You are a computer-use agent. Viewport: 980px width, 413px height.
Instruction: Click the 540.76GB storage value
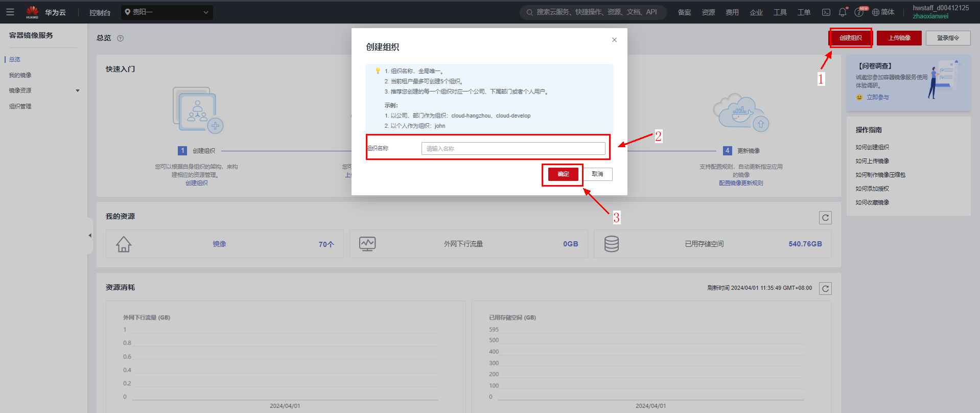805,244
